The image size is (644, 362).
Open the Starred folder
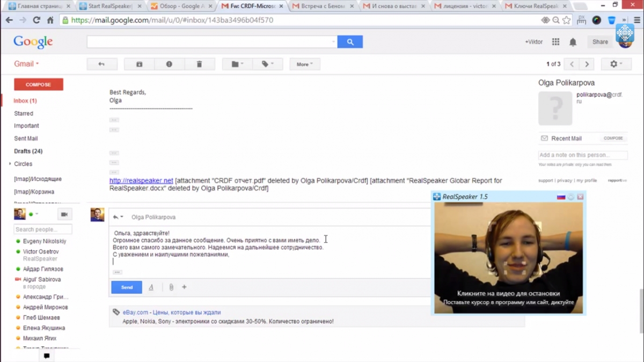[x=24, y=113]
